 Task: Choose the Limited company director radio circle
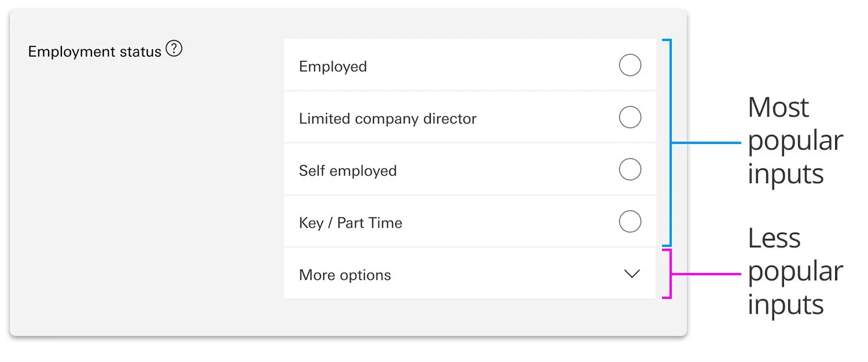(630, 117)
